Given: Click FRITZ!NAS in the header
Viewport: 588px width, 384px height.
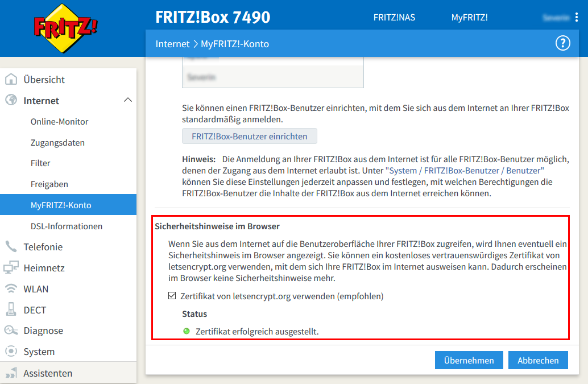Looking at the screenshot, I should pos(394,17).
